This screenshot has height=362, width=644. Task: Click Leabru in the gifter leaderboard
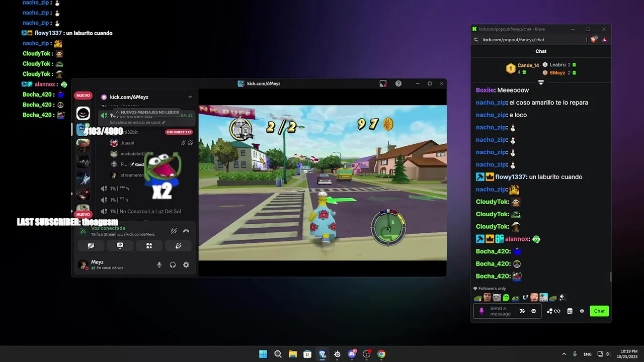click(x=559, y=65)
